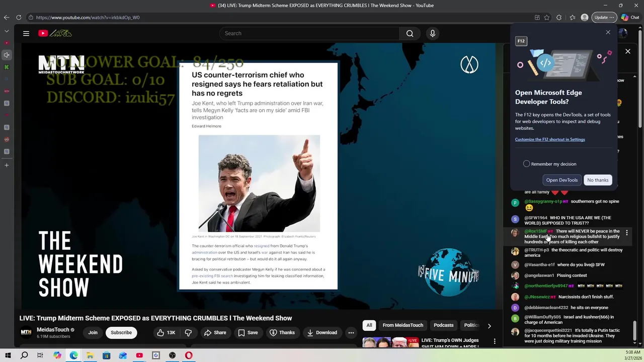
Task: Show next filter chips with arrow
Action: pos(489,326)
